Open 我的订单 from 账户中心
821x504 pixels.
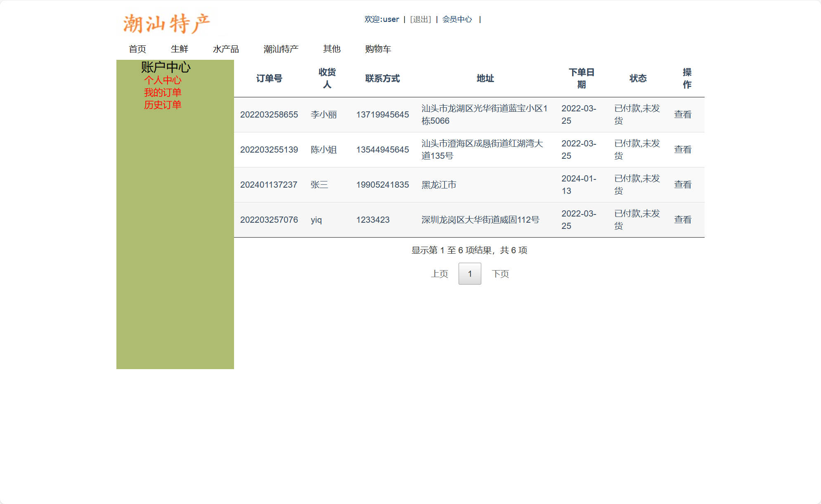coord(163,92)
